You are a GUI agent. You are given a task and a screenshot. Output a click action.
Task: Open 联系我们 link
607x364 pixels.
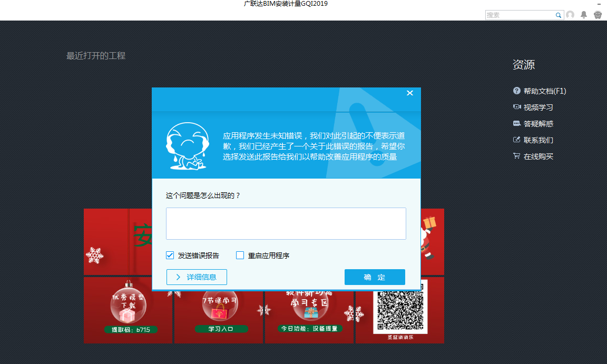coord(538,140)
